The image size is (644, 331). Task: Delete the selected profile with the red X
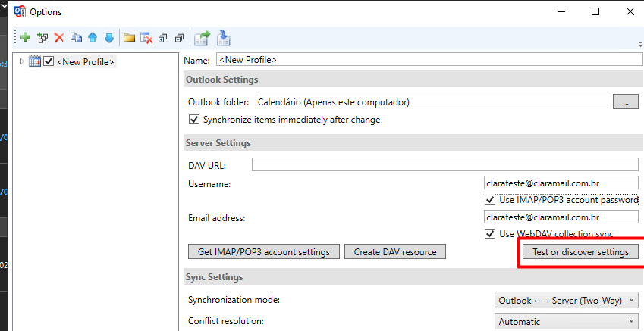click(59, 38)
